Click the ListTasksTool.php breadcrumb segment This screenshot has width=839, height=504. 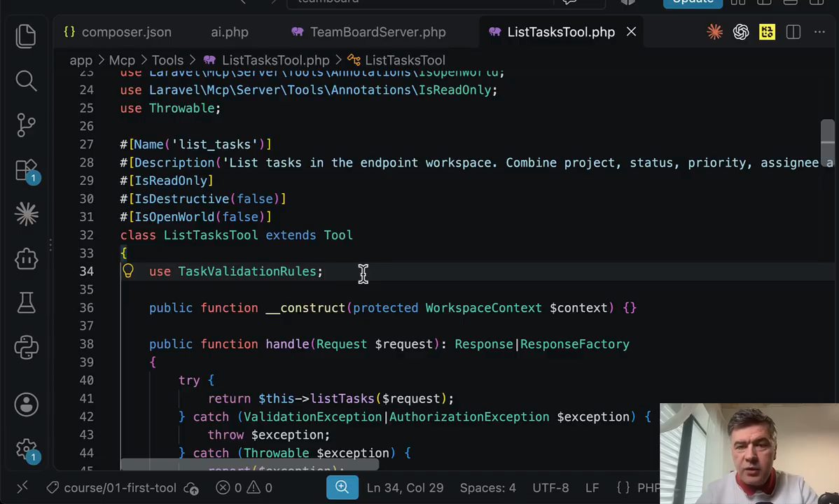(x=266, y=60)
